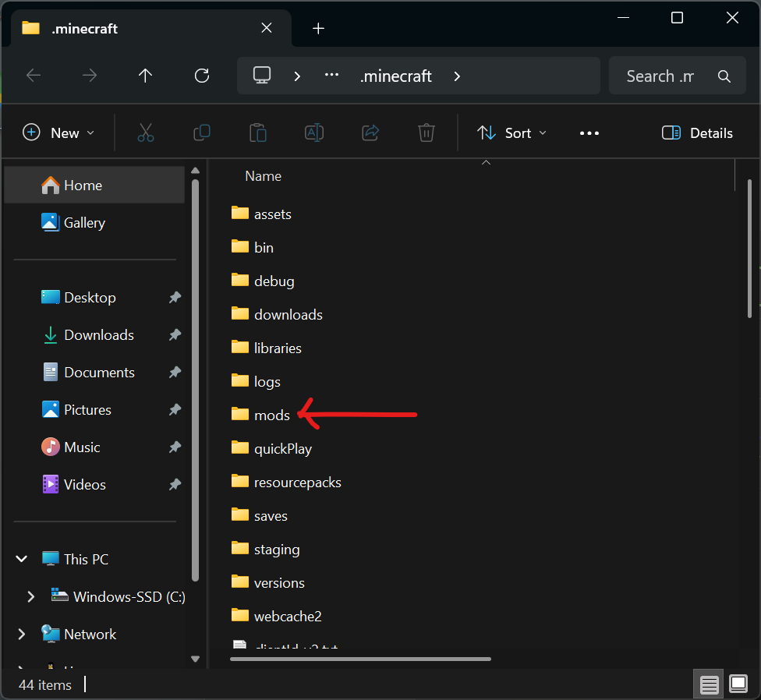
Task: Open sharing via the Share icon
Action: [370, 133]
